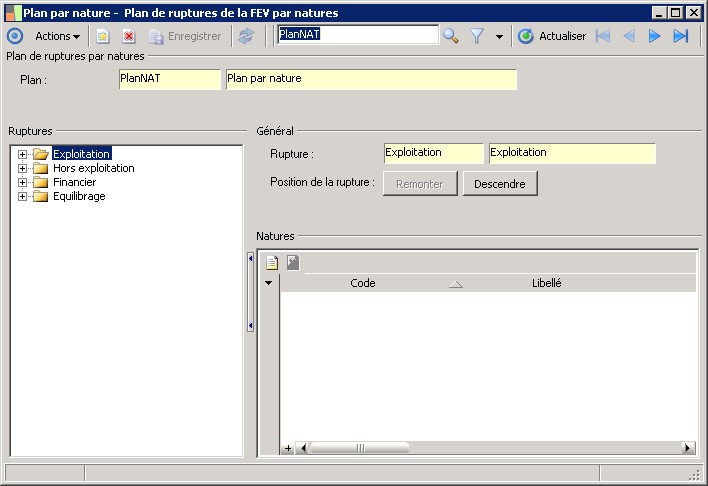
Task: Click the Natures grid horizontal scrollbar thumb
Action: (x=359, y=448)
